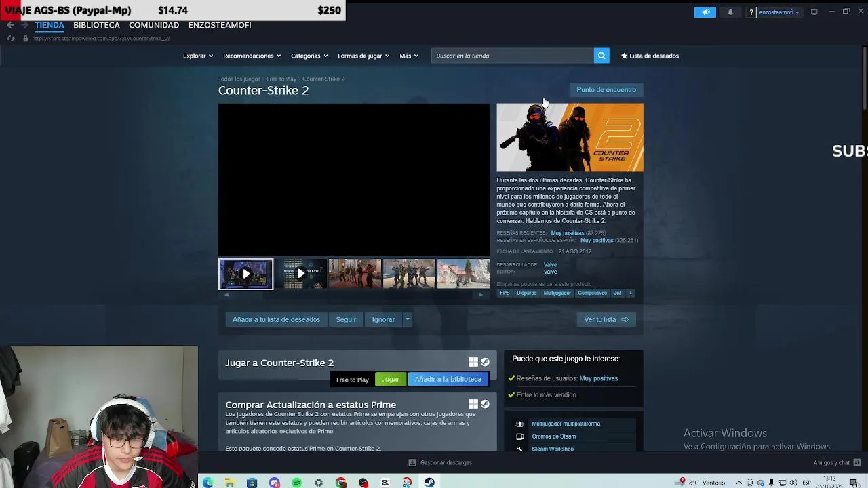
Task: Select the second video thumbnail
Action: point(300,274)
